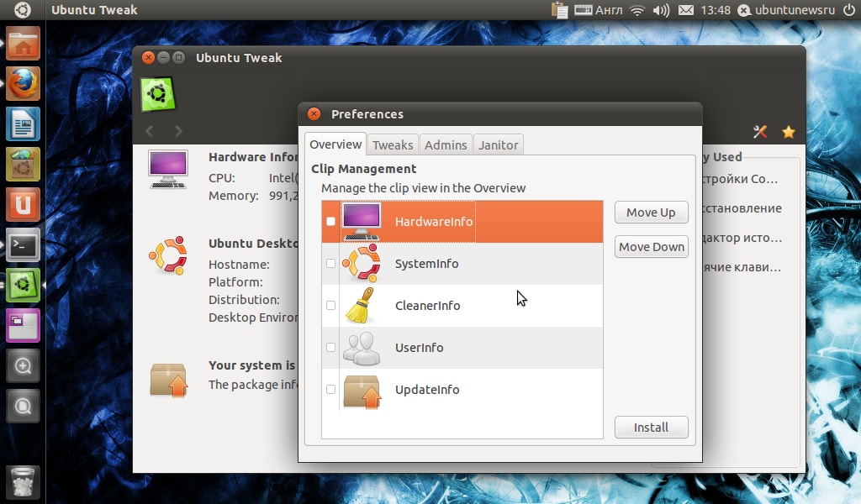Open the Home Folder in the launcher
Screen dimensions: 861x504
point(23,44)
